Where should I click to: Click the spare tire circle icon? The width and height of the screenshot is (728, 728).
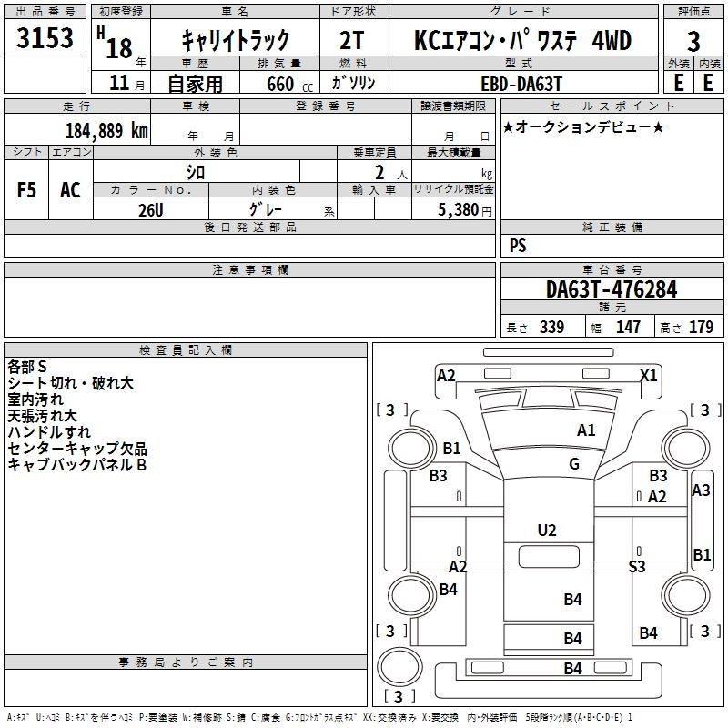pyautogui.click(x=399, y=666)
